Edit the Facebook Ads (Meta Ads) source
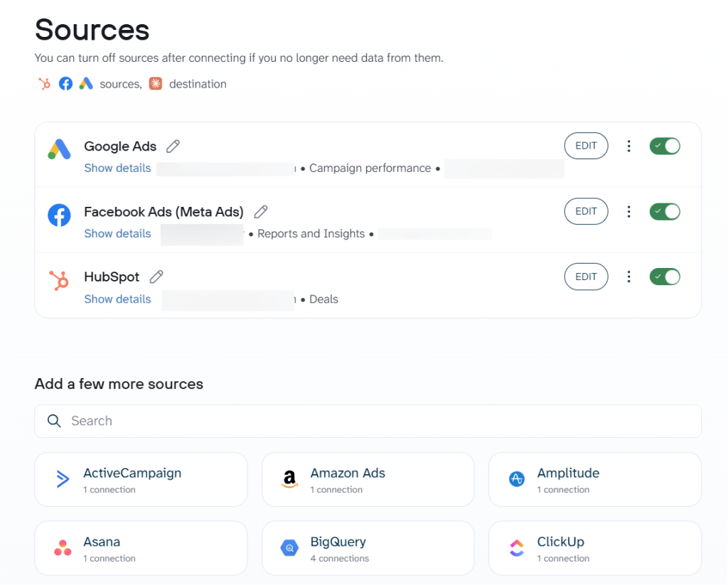The image size is (728, 585). [x=586, y=211]
